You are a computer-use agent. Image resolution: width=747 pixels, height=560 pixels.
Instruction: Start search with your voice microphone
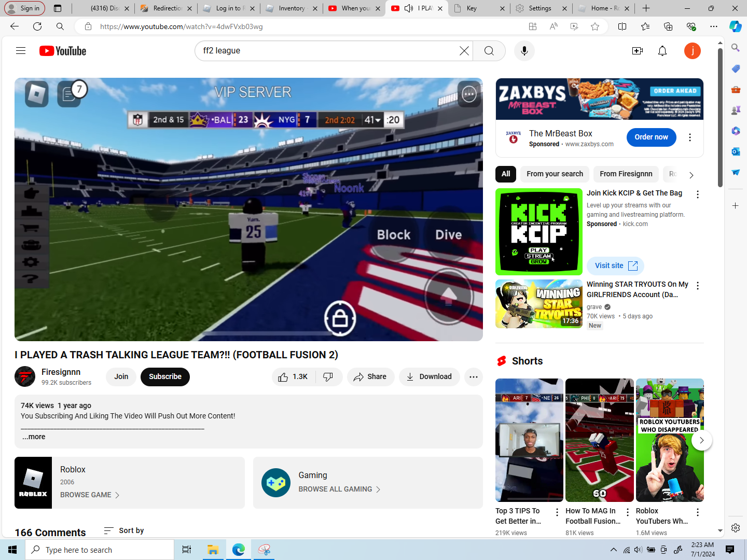click(x=524, y=51)
